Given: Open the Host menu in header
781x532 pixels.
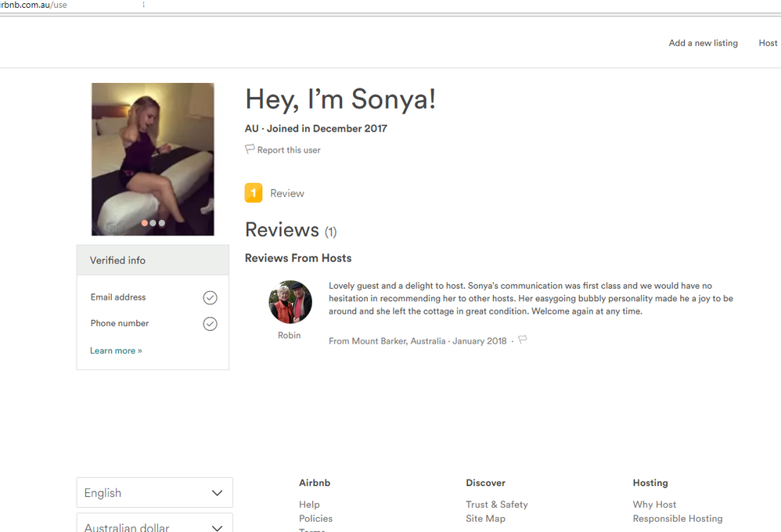Looking at the screenshot, I should (x=768, y=43).
